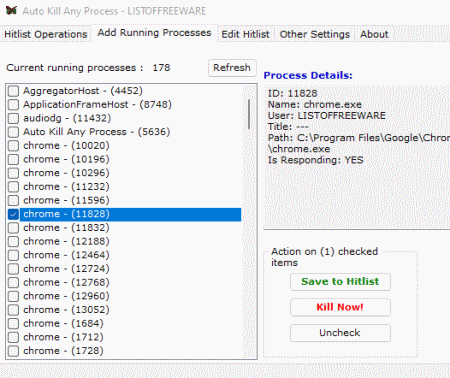Check the chrome (10296) checkbox

(13, 173)
